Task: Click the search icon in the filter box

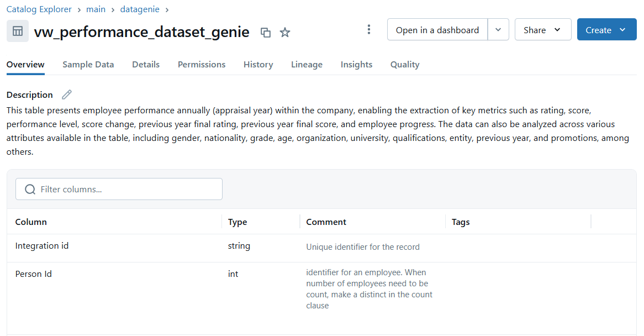Action: pyautogui.click(x=30, y=190)
